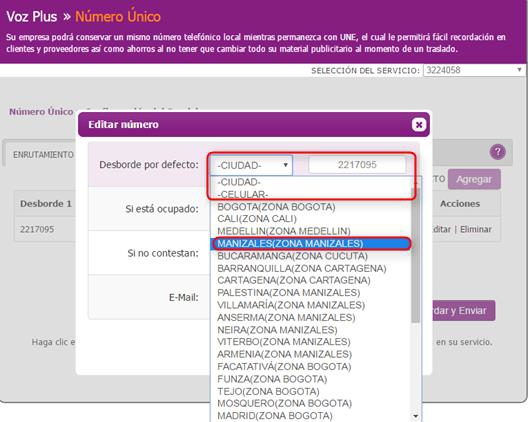Screen dimensions: 528x422
Task: Choose MEDELLIN(ZONA MEDELLIN) from list
Action: 311,231
